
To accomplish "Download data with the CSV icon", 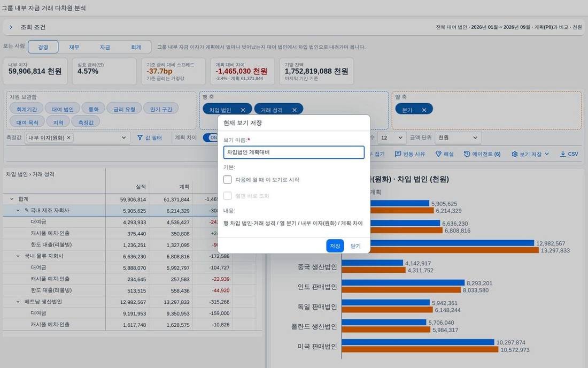I will click(x=563, y=154).
